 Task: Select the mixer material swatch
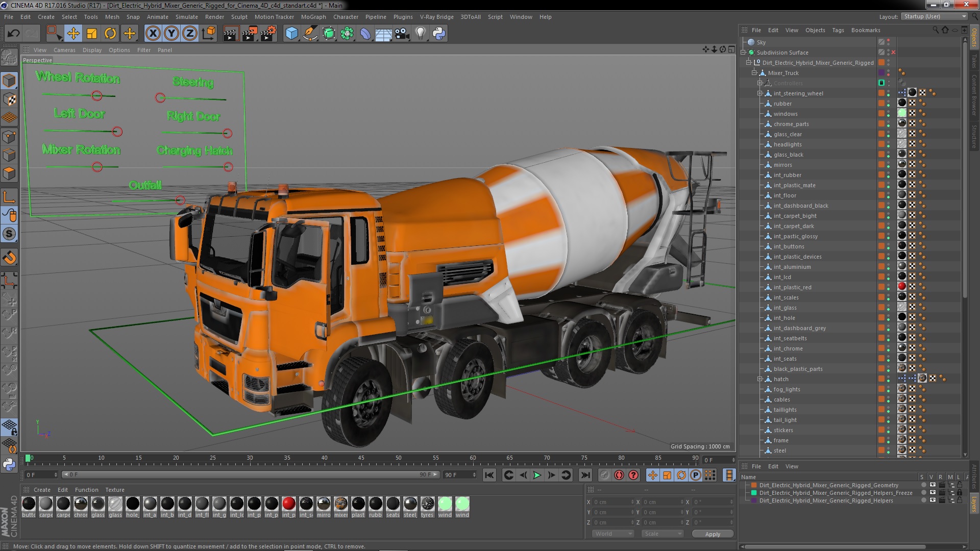[x=341, y=504]
